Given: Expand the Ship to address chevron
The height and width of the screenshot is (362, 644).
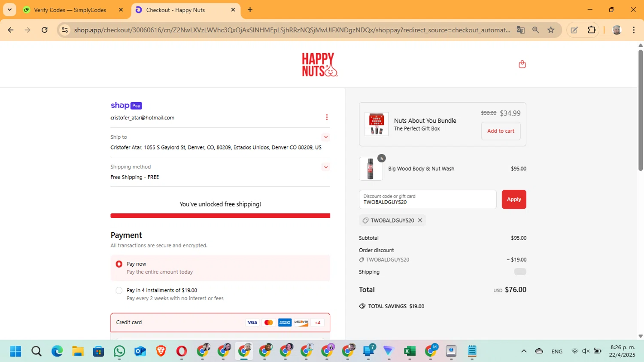Looking at the screenshot, I should click(326, 137).
